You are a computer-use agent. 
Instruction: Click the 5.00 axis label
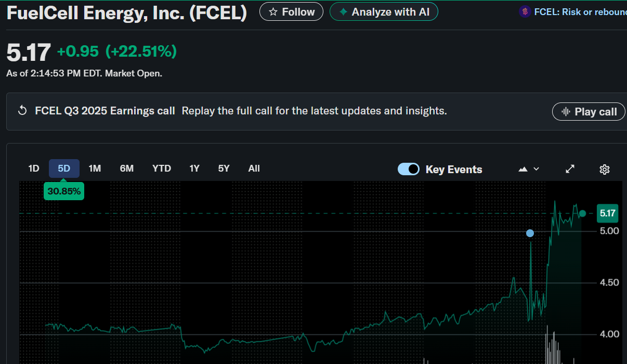point(609,231)
